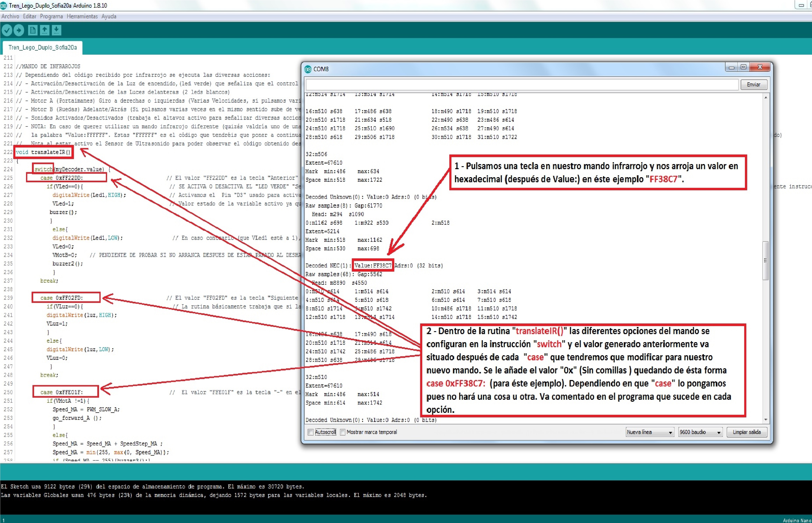
Task: Open the Editar menu
Action: (x=30, y=16)
